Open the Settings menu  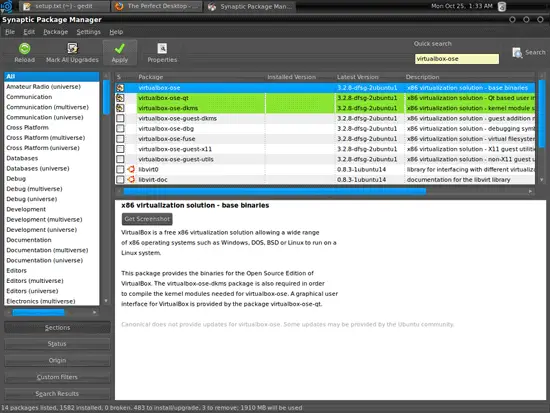[88, 32]
